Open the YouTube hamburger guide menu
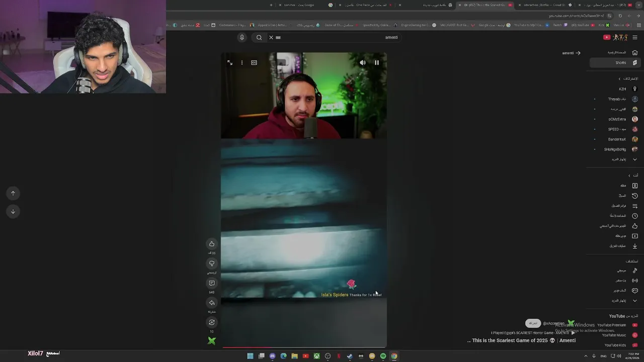This screenshot has height=362, width=644. [635, 37]
